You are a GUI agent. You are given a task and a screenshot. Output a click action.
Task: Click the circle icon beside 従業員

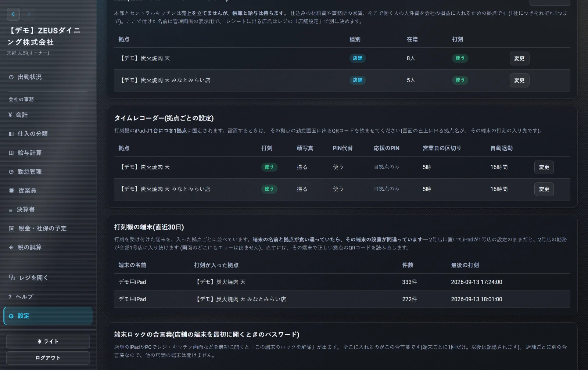pyautogui.click(x=11, y=190)
